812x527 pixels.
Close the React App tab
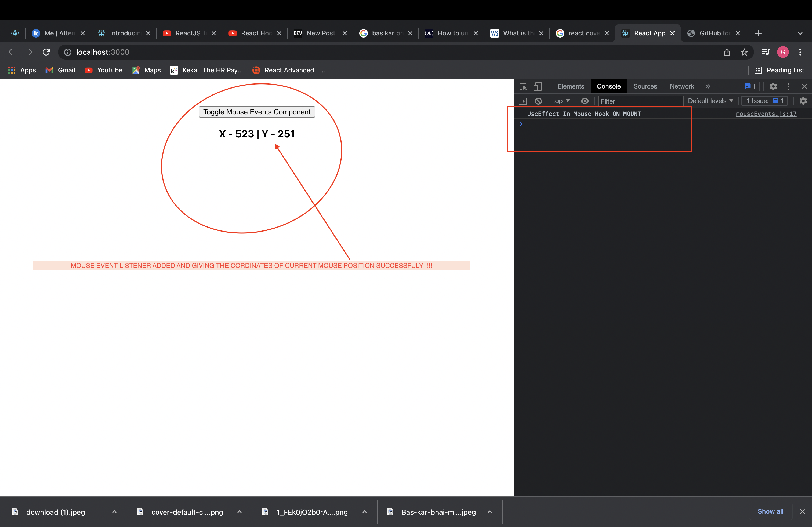(x=672, y=33)
